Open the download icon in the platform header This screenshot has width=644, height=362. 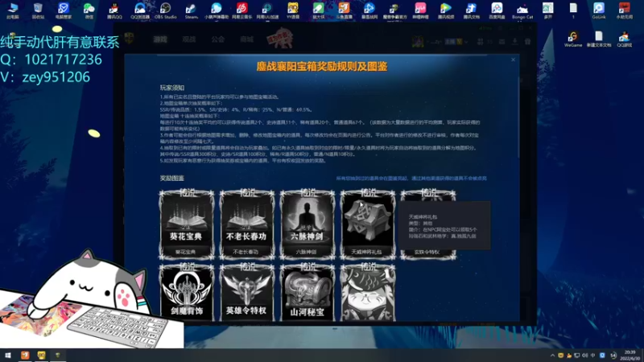coord(514,42)
